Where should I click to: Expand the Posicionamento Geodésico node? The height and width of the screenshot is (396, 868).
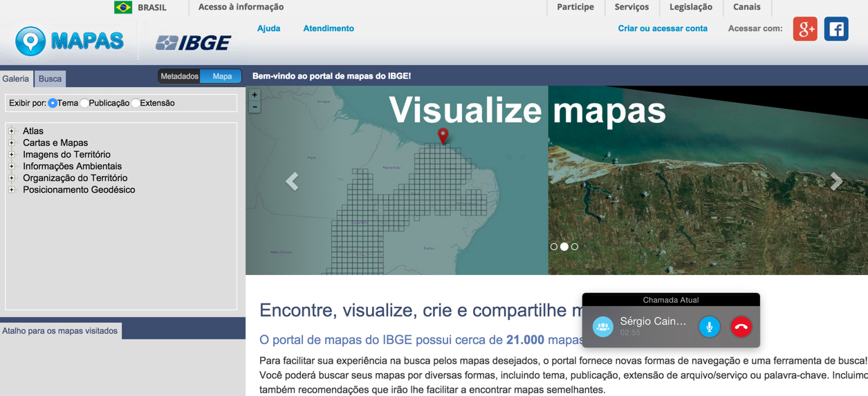[x=12, y=189]
